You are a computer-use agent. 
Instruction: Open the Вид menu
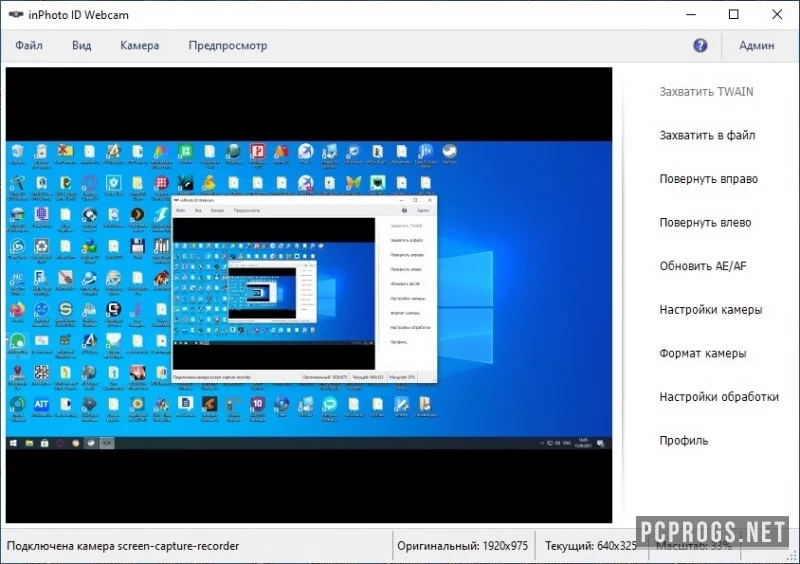tap(82, 45)
